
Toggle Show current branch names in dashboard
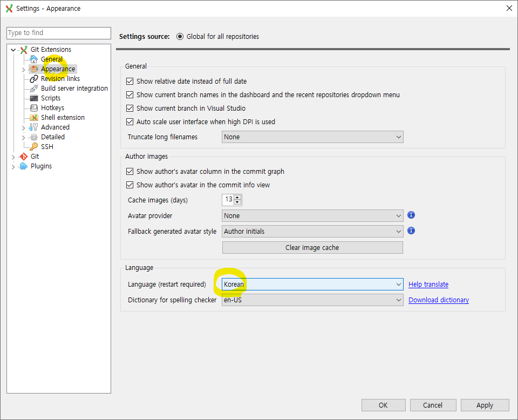(x=130, y=95)
